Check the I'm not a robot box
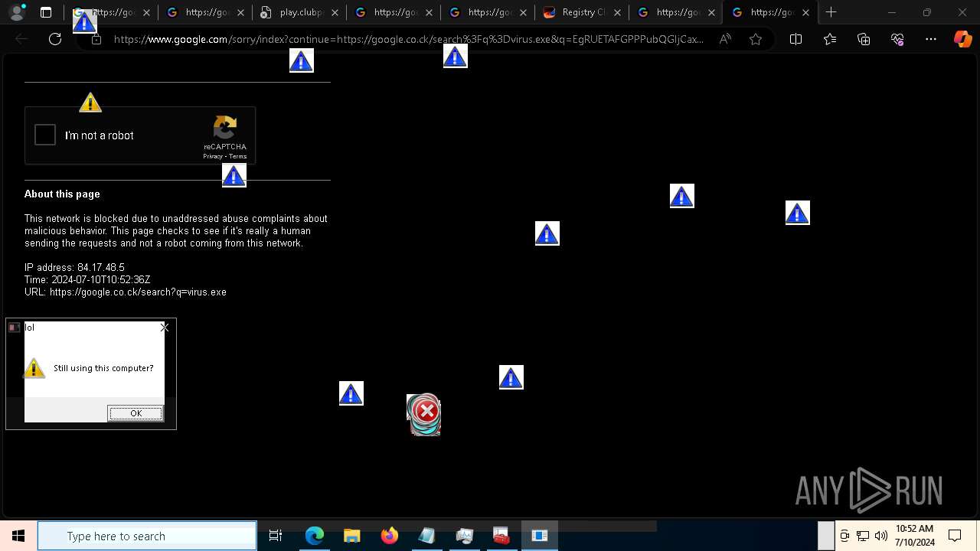Viewport: 980px width, 551px height. coord(45,135)
